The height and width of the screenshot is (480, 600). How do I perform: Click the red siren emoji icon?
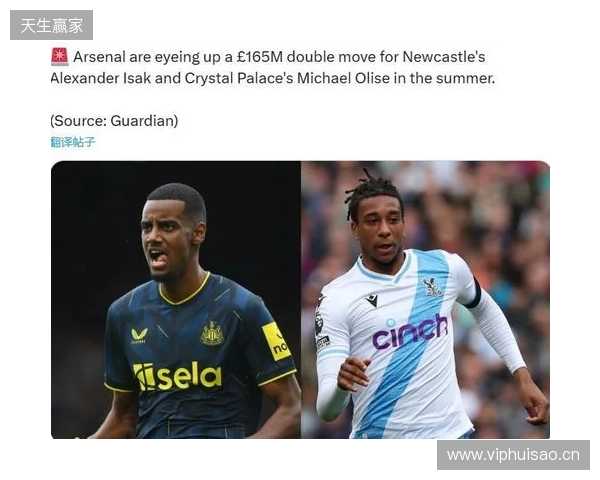tap(59, 57)
